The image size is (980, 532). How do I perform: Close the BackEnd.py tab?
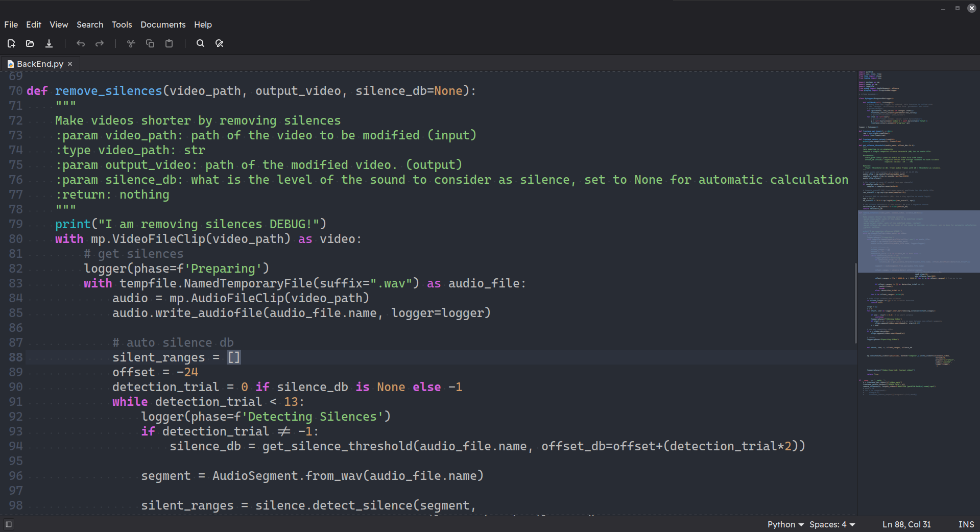[70, 64]
